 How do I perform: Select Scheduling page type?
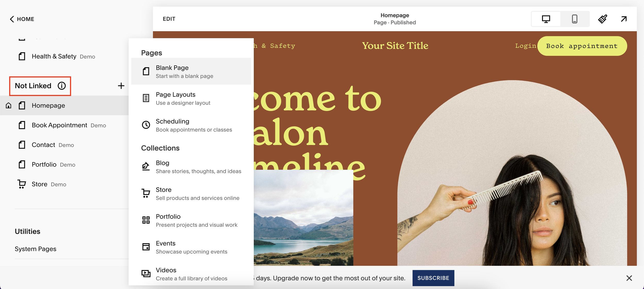[191, 125]
